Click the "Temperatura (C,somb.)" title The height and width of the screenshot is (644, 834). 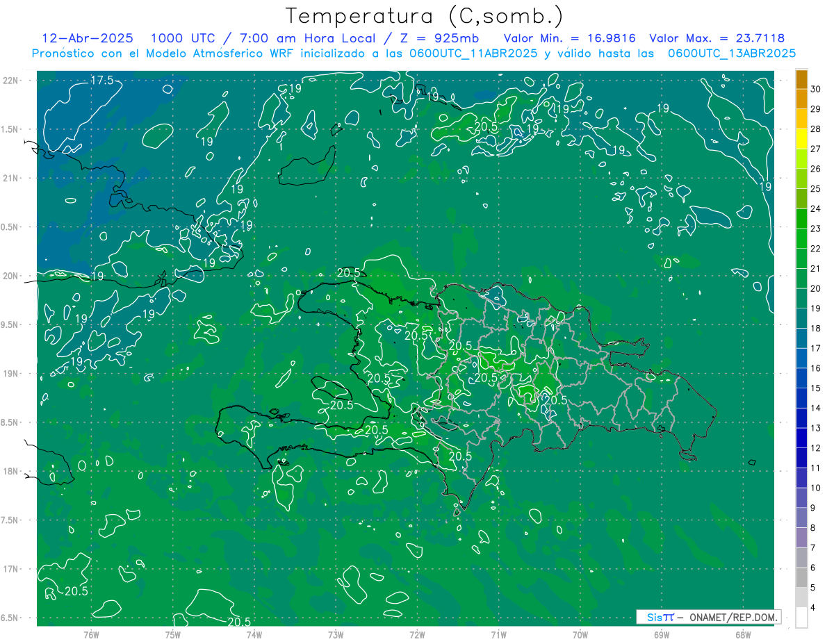(x=424, y=15)
